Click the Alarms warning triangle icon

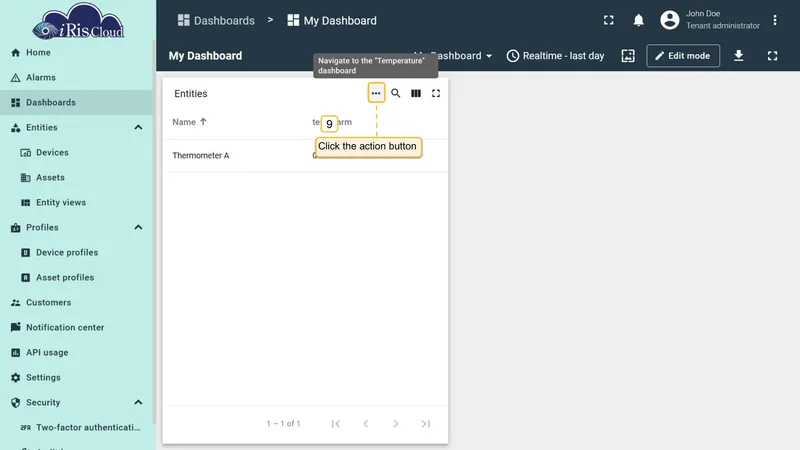(x=16, y=78)
